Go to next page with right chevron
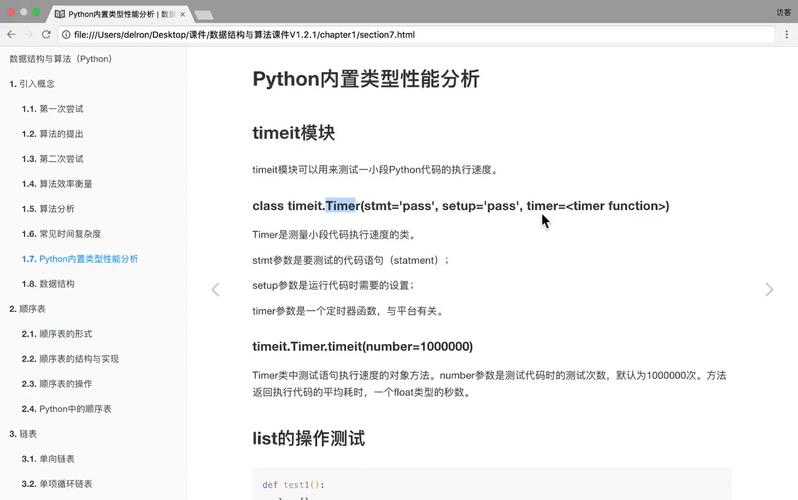Screen dimensions: 798x500 [769, 290]
